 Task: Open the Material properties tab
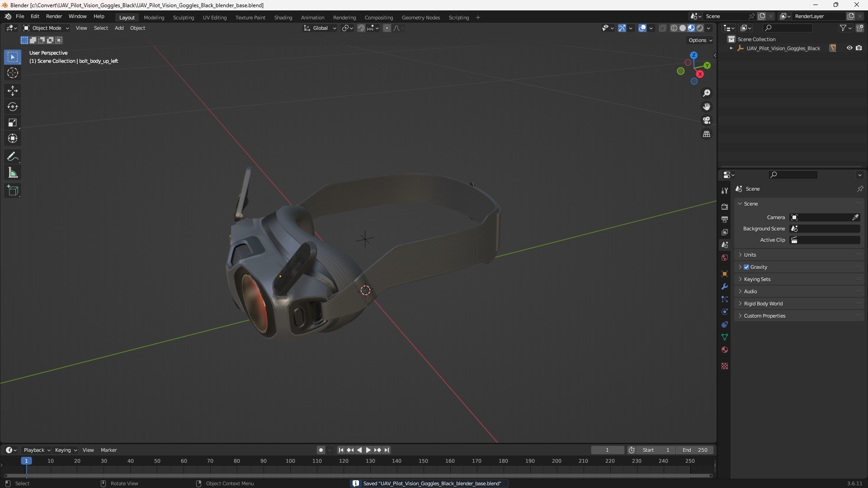click(725, 350)
